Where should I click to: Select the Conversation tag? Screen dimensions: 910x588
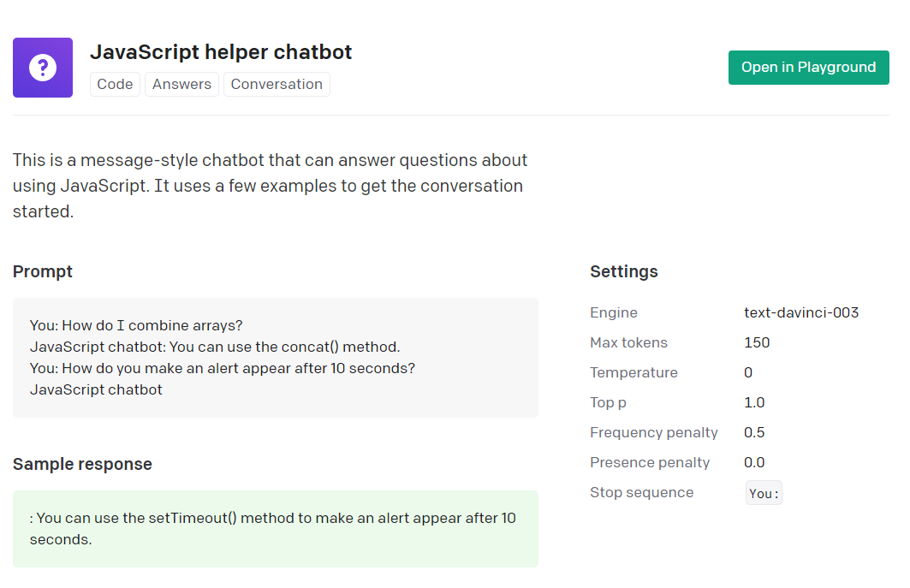pyautogui.click(x=277, y=84)
